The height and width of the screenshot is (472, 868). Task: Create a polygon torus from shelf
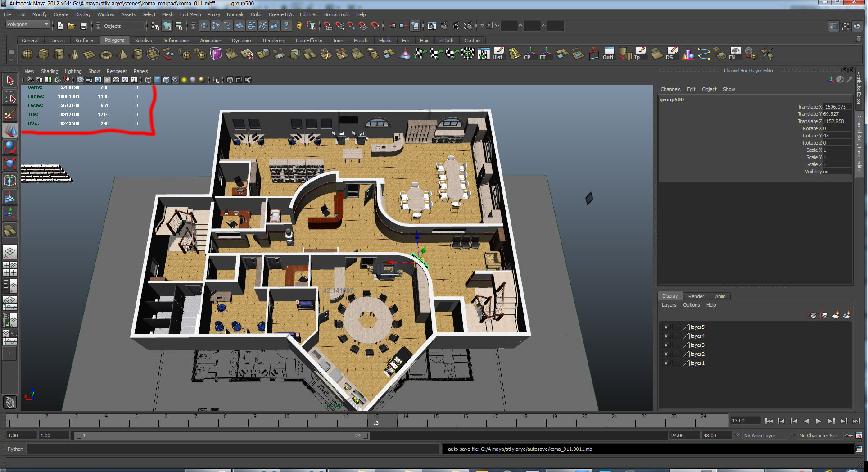click(x=106, y=54)
